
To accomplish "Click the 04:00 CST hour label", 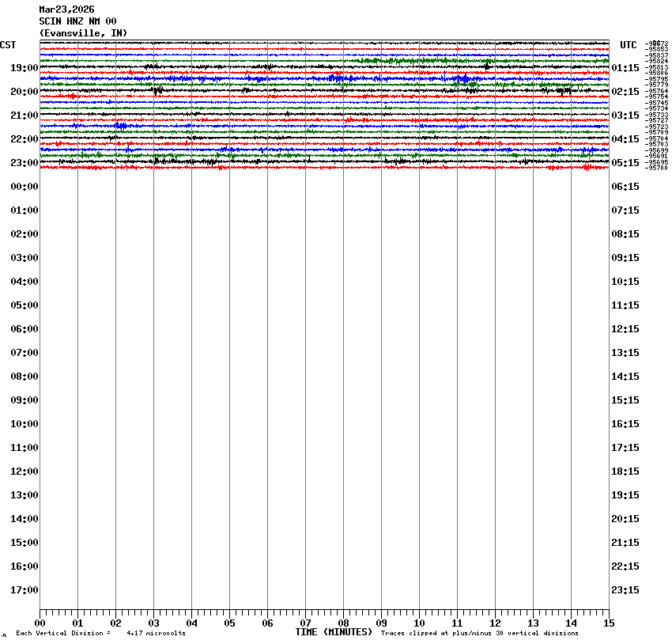I will (25, 282).
